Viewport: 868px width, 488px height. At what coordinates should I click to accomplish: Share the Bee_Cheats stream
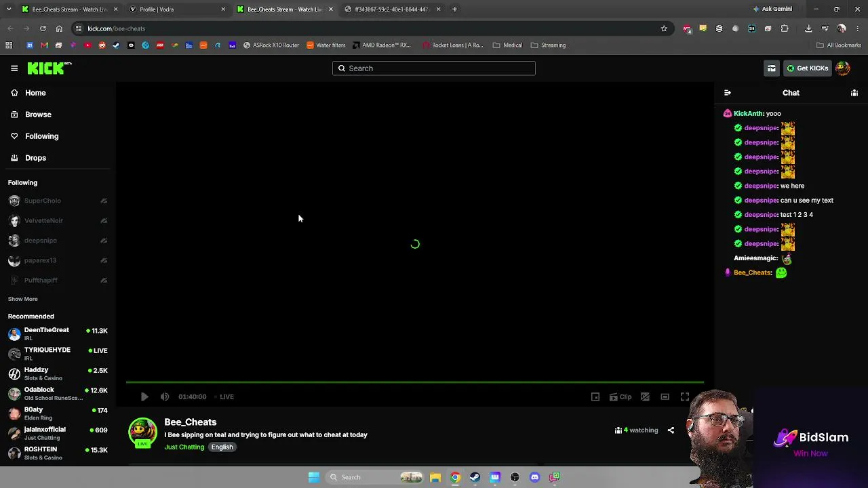point(671,430)
